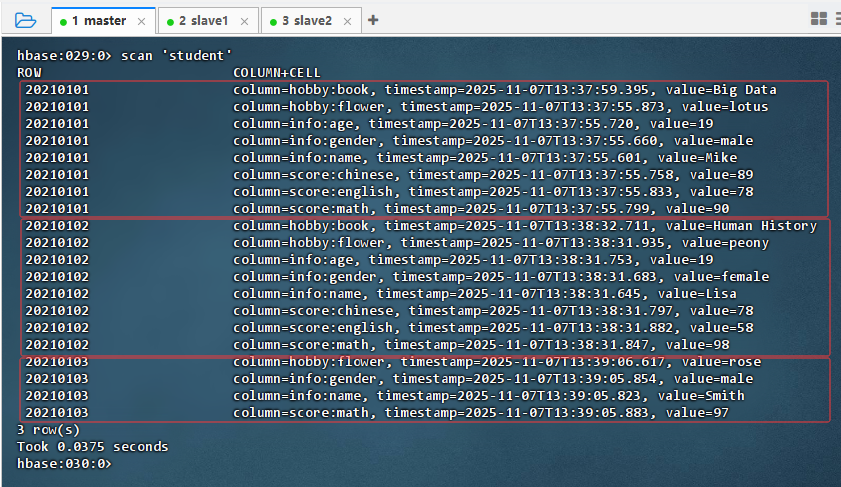This screenshot has height=487, width=841.
Task: Click the COLUMN+CELL header
Action: click(x=277, y=72)
